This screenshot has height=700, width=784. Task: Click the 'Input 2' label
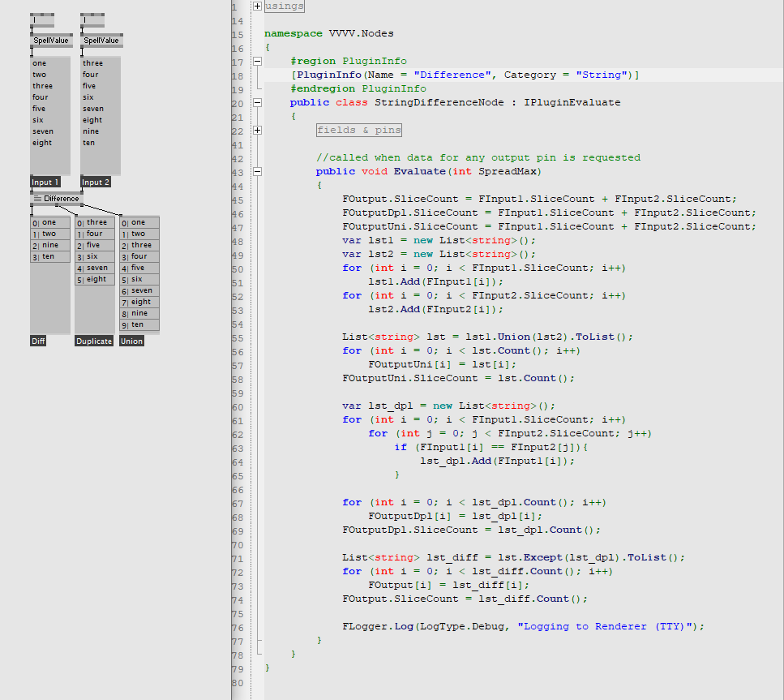coord(96,183)
